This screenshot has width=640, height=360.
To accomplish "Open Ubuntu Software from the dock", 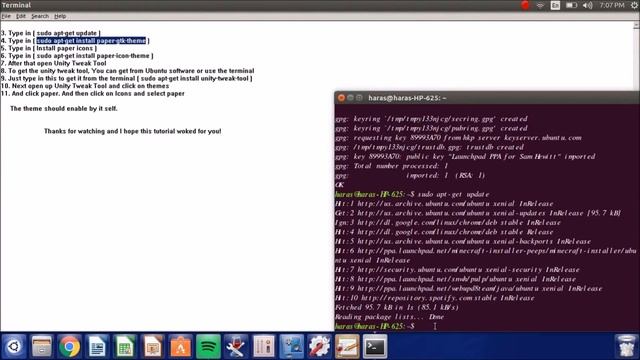I will coord(180,347).
